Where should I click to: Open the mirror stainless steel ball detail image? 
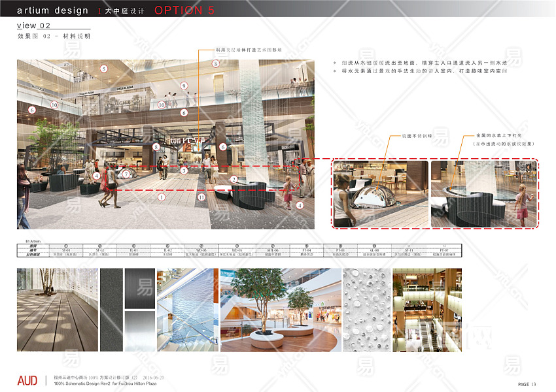coord(381,193)
